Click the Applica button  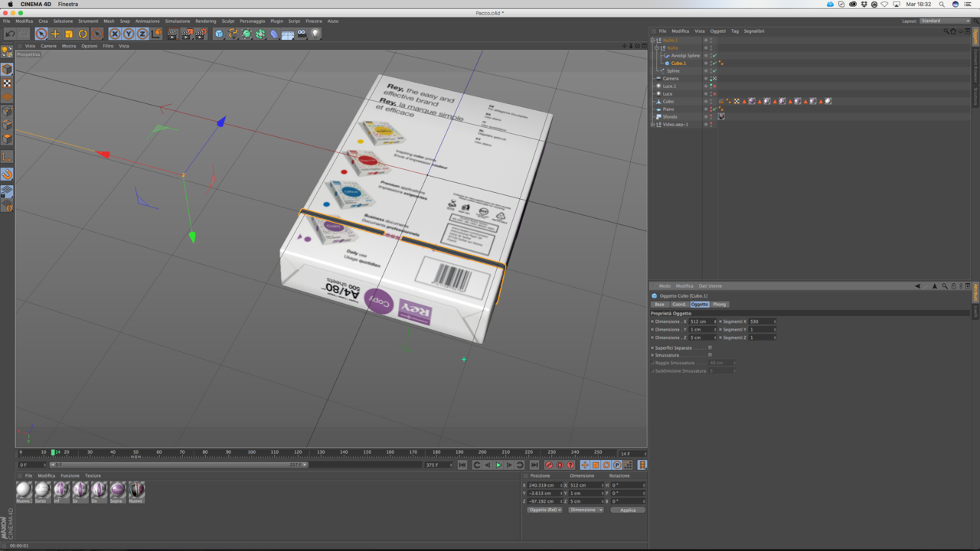click(x=628, y=510)
